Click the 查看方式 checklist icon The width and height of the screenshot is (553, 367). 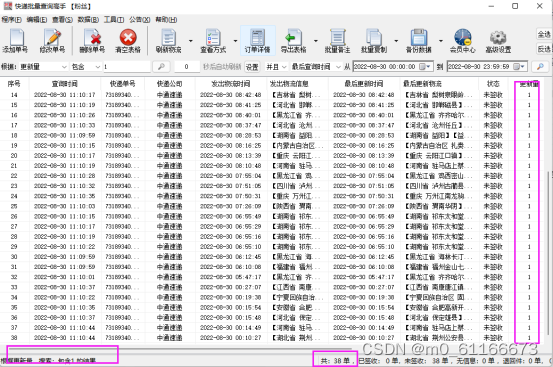213,37
